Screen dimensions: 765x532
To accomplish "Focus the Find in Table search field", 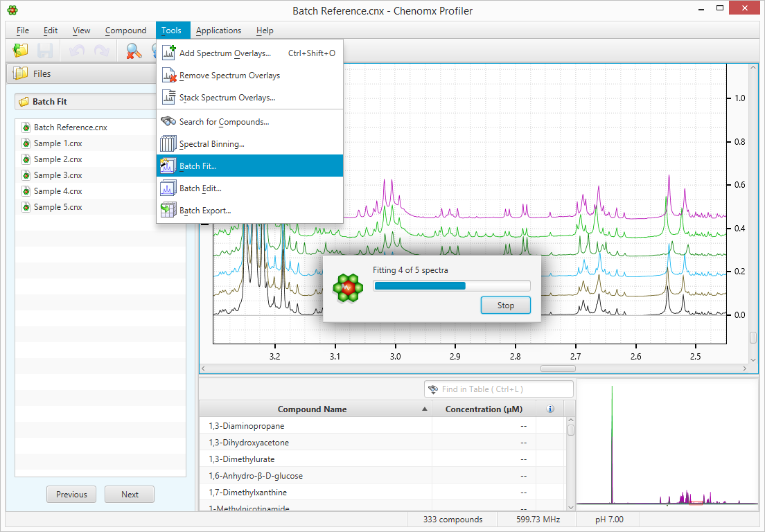I will (x=499, y=389).
